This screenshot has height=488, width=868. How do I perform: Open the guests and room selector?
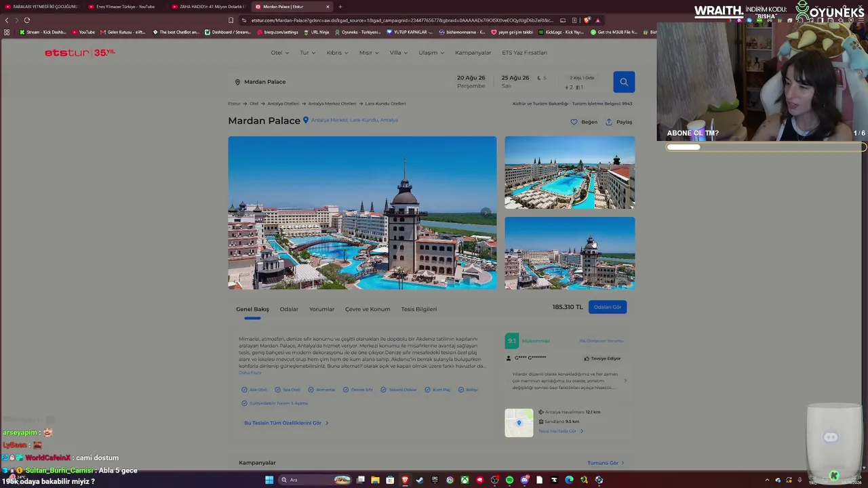[x=581, y=82]
